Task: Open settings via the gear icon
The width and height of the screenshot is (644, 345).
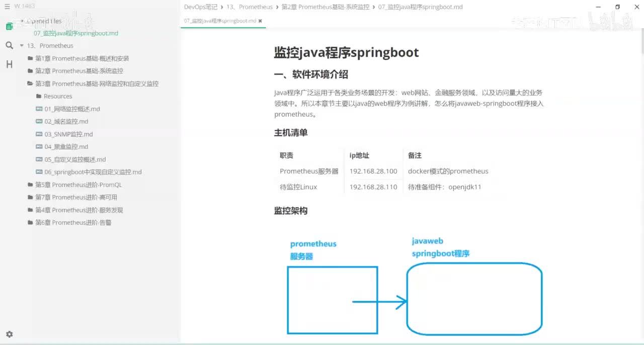Action: (x=9, y=334)
